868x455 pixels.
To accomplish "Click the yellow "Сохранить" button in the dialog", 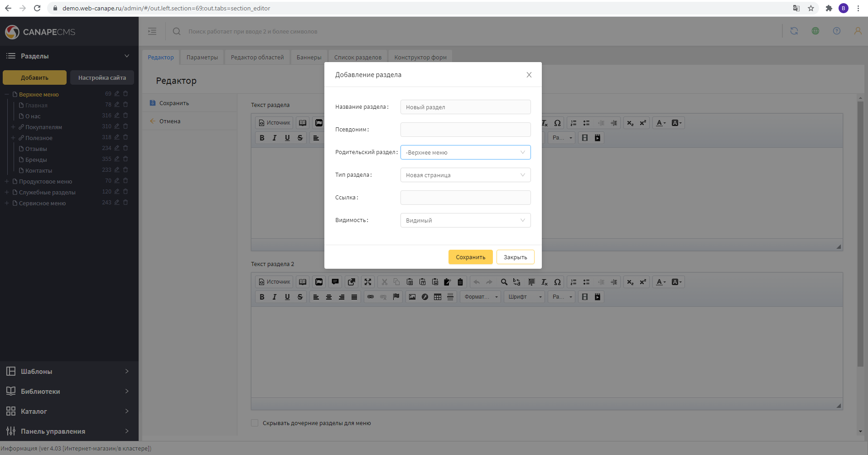I will 470,257.
